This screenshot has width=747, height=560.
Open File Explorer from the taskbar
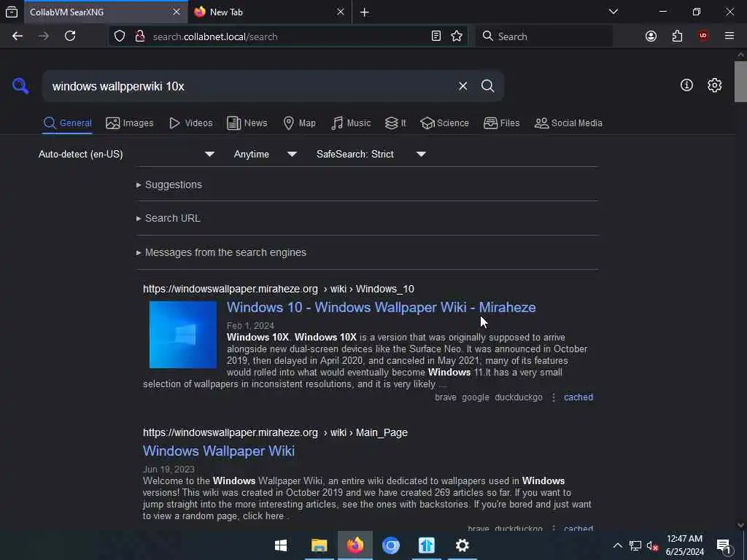320,545
